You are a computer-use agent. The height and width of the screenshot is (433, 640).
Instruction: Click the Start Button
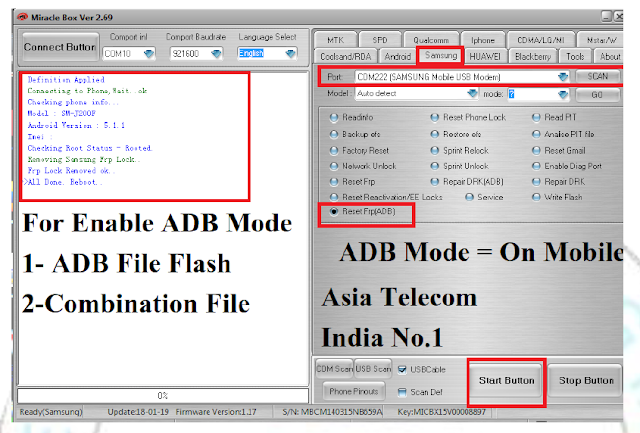click(x=507, y=380)
